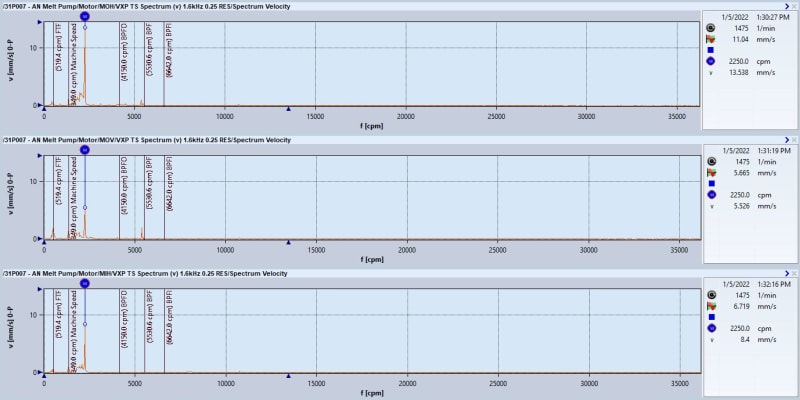Click the orange spectrum peak in MOH chart
This screenshot has width=800, height=400.
click(x=85, y=66)
